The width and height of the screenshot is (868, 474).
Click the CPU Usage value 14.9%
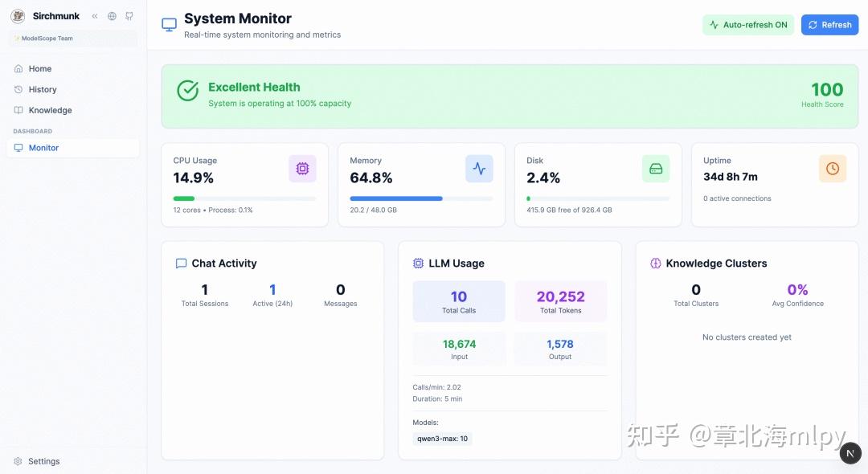193,178
